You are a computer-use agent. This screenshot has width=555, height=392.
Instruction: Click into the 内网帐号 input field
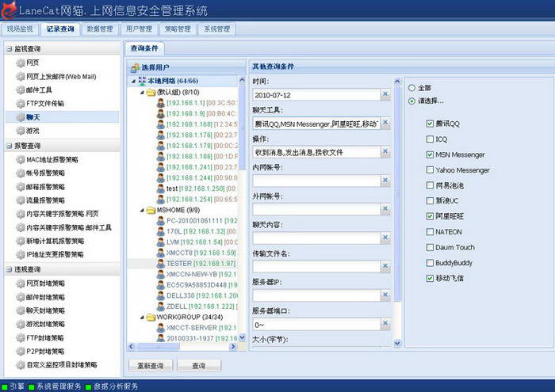[317, 181]
